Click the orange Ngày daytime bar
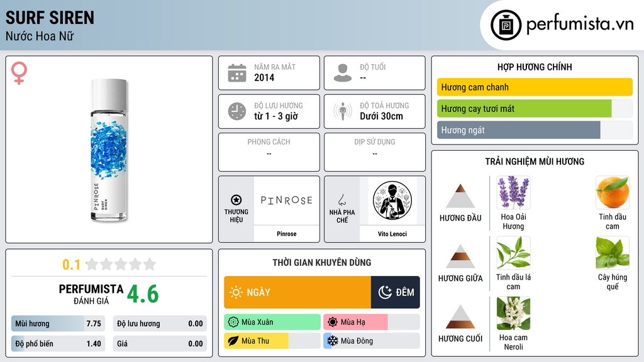The image size is (644, 362). coord(297,292)
